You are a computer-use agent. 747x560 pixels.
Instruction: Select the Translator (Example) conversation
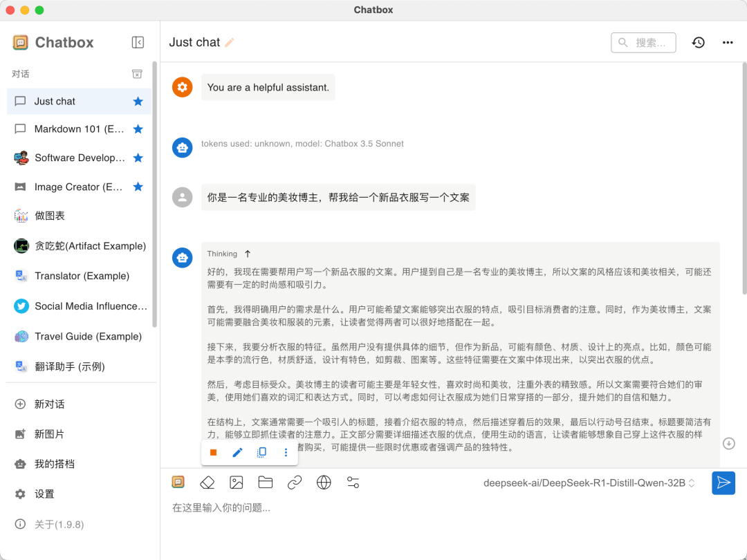pos(79,276)
